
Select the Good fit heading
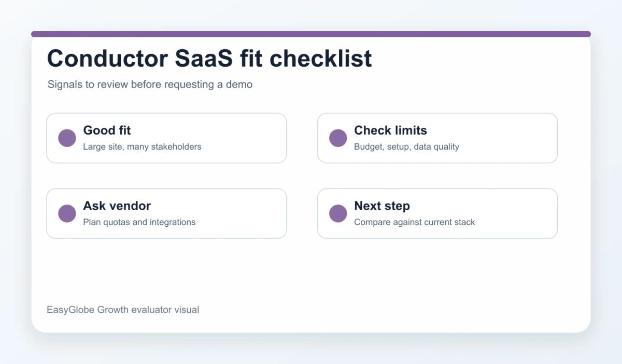[x=107, y=130]
